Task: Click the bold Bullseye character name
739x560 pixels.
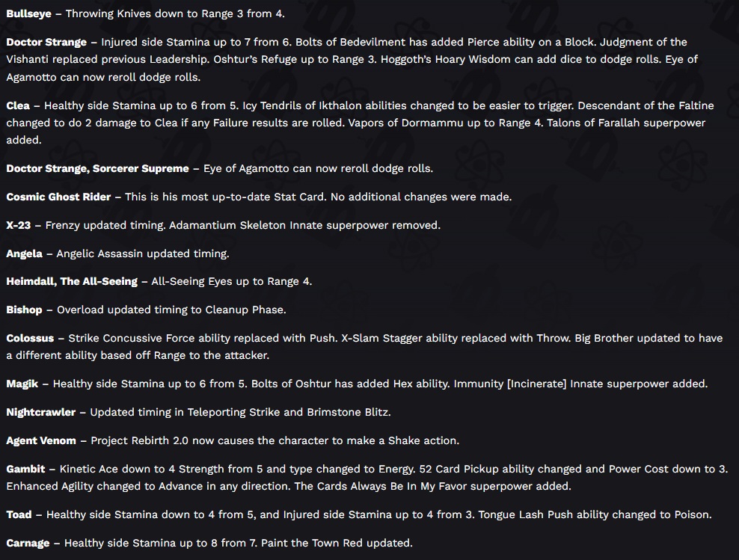Action: pos(28,13)
